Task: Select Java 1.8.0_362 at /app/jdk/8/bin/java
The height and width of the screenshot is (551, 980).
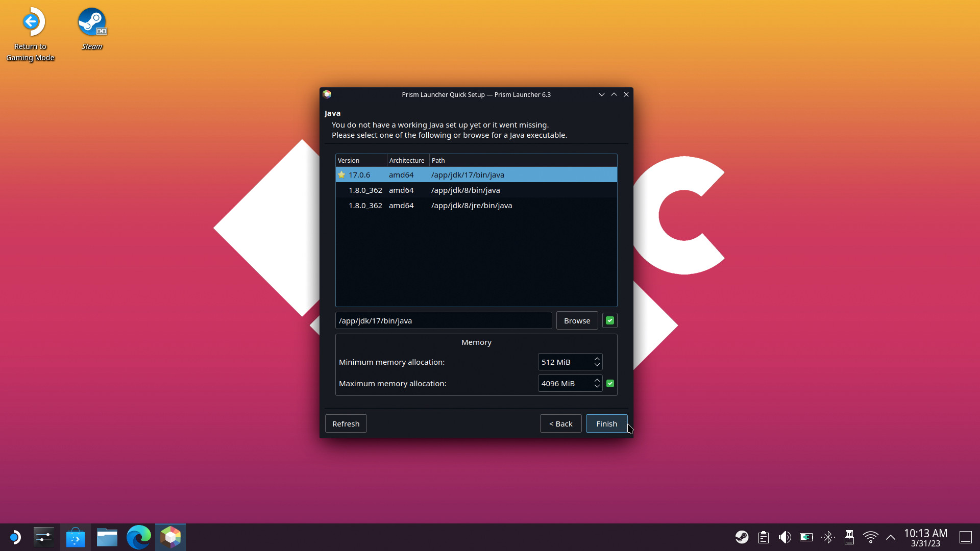Action: click(x=476, y=190)
